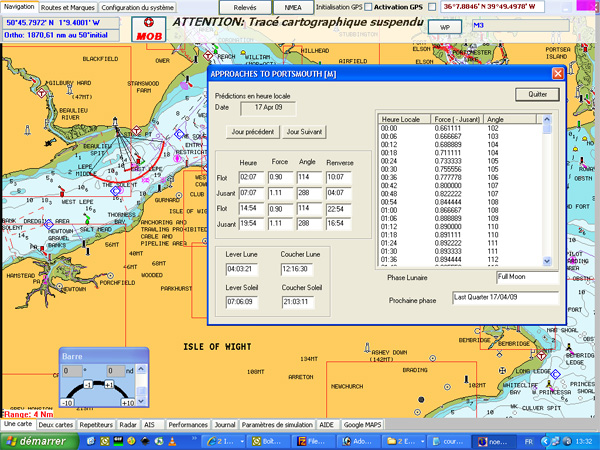Click the Lever Lune field 04:03:21
This screenshot has width=600, height=450.
click(x=242, y=269)
